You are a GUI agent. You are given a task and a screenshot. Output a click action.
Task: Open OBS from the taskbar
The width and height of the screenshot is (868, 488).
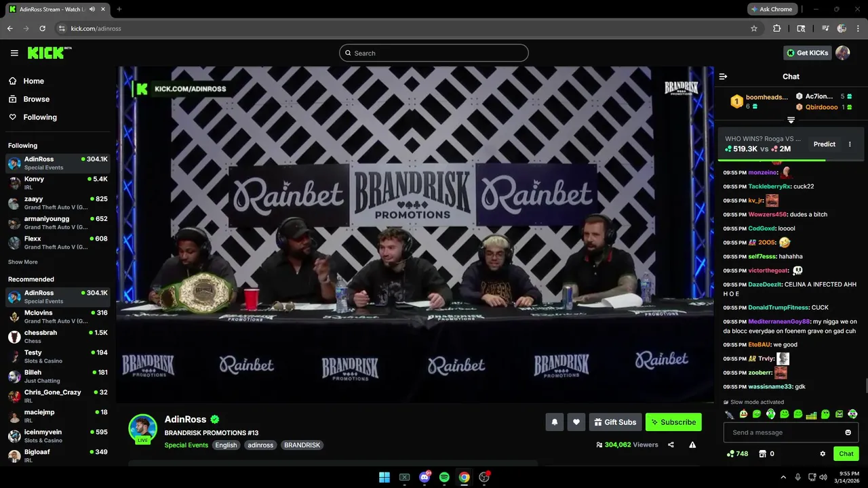click(484, 477)
